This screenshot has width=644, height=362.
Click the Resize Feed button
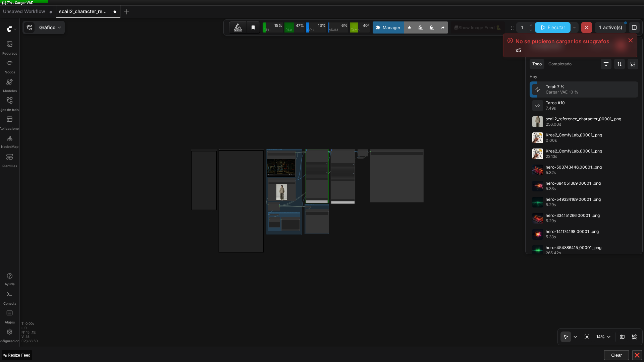17,355
